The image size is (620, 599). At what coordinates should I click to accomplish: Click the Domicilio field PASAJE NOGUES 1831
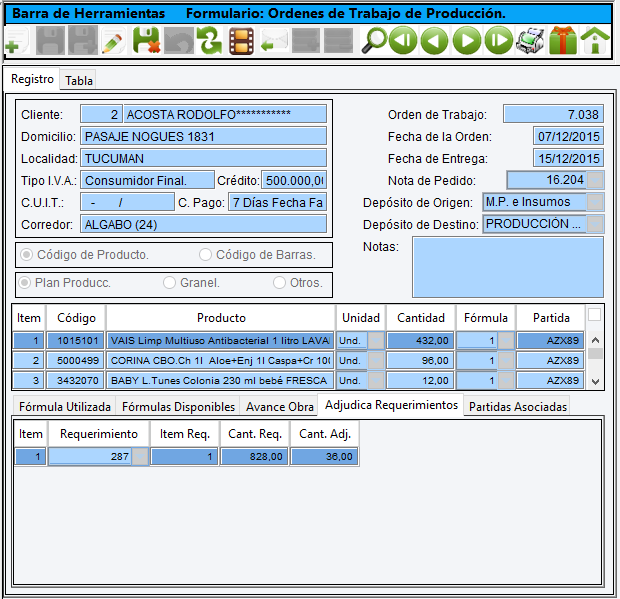click(x=204, y=136)
